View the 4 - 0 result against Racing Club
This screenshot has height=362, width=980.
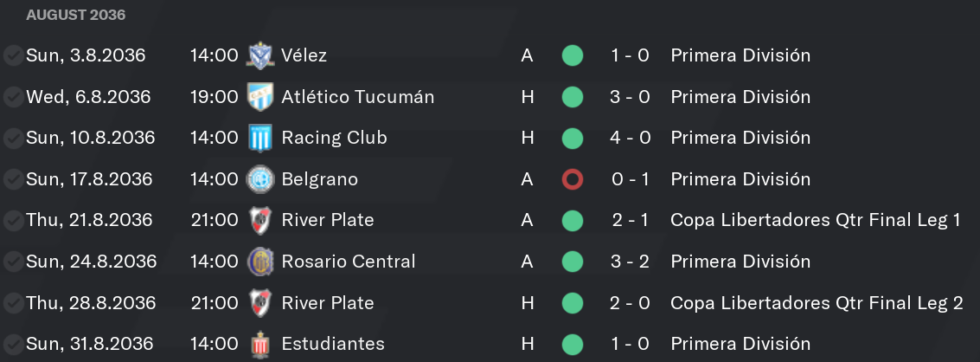click(x=631, y=138)
